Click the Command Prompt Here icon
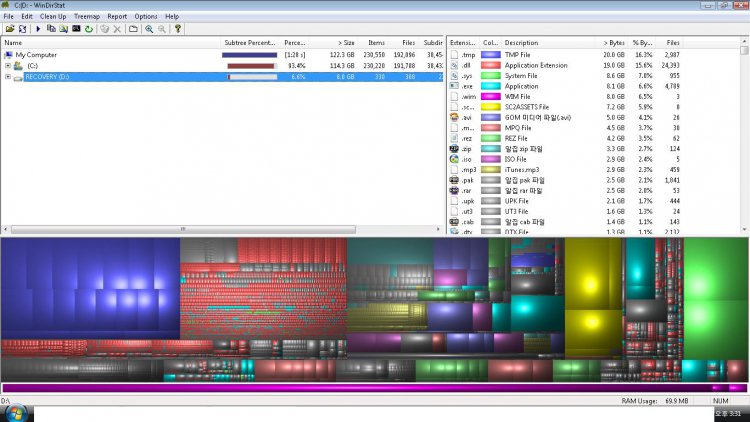The image size is (750, 422). 76,29
